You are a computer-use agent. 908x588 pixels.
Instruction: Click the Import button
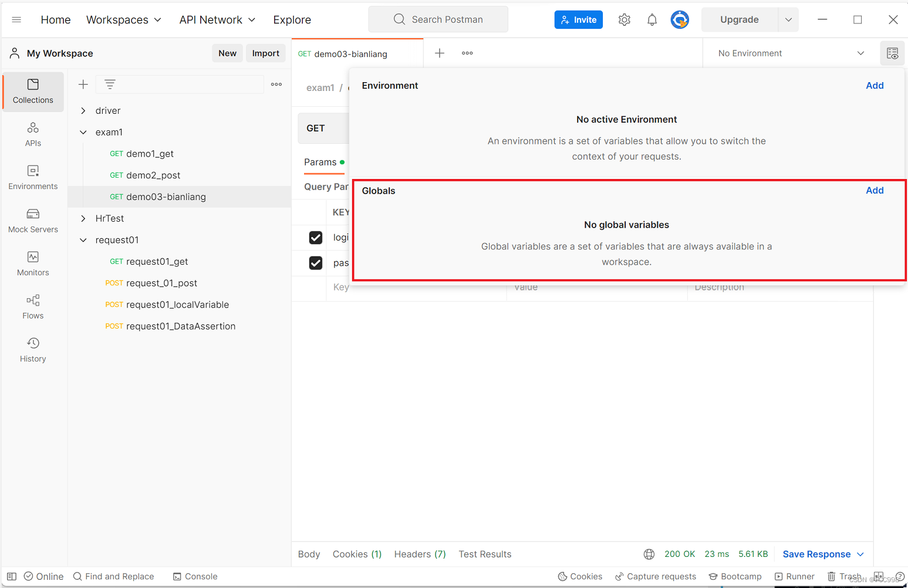click(266, 53)
